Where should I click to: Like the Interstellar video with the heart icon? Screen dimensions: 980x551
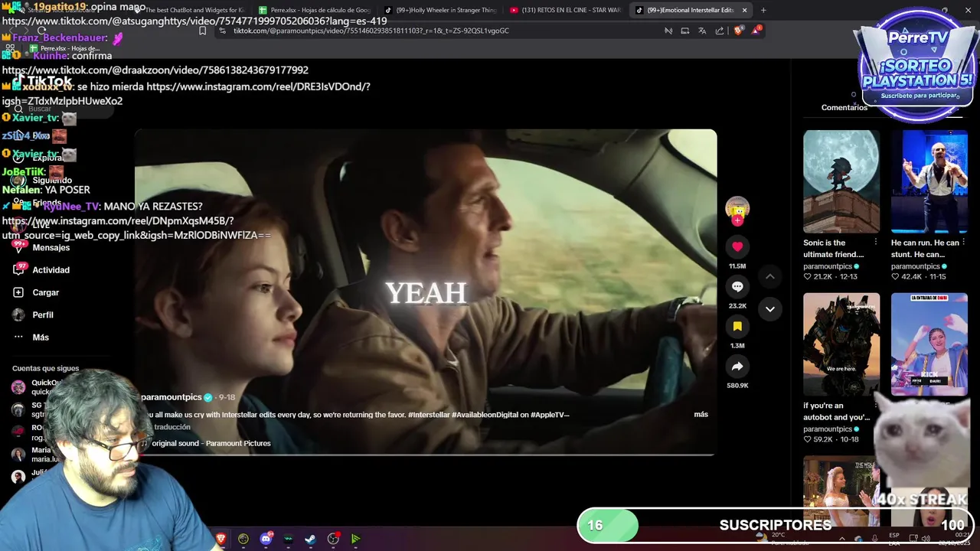click(x=737, y=246)
